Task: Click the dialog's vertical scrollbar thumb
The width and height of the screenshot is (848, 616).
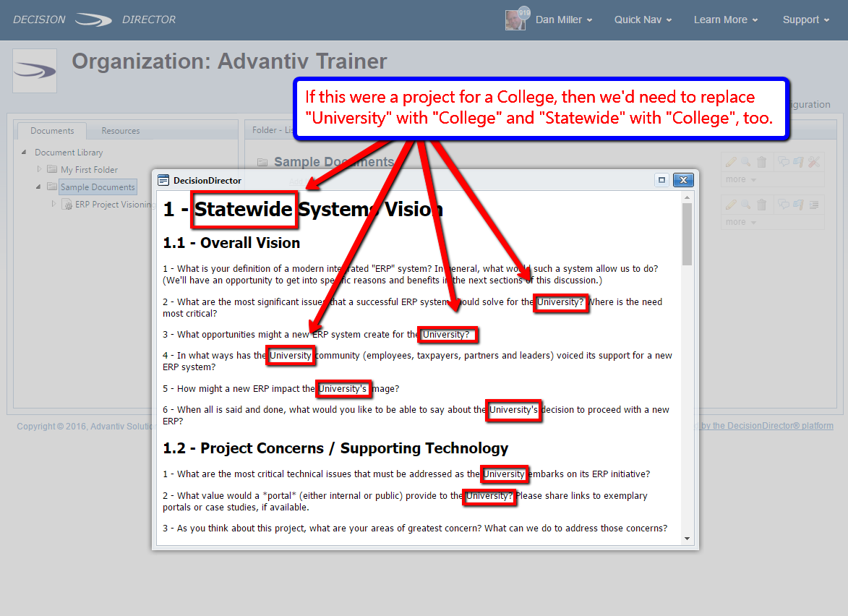Action: [x=687, y=234]
